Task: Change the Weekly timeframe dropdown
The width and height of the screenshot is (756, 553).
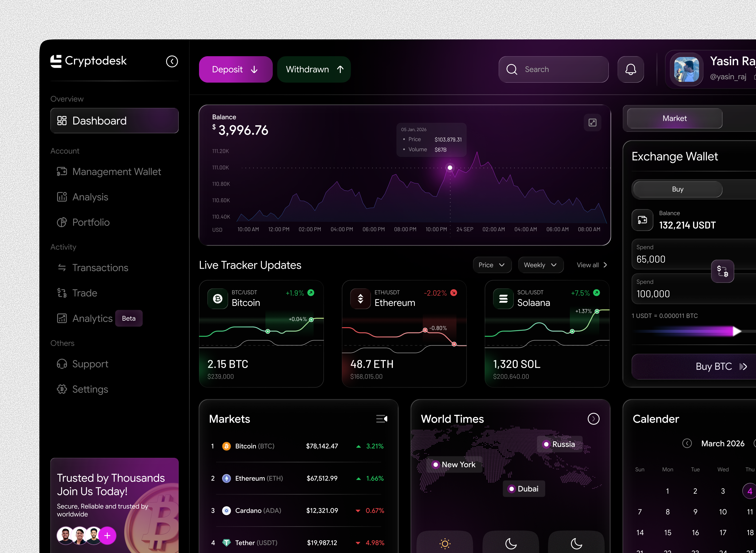Action: point(540,265)
